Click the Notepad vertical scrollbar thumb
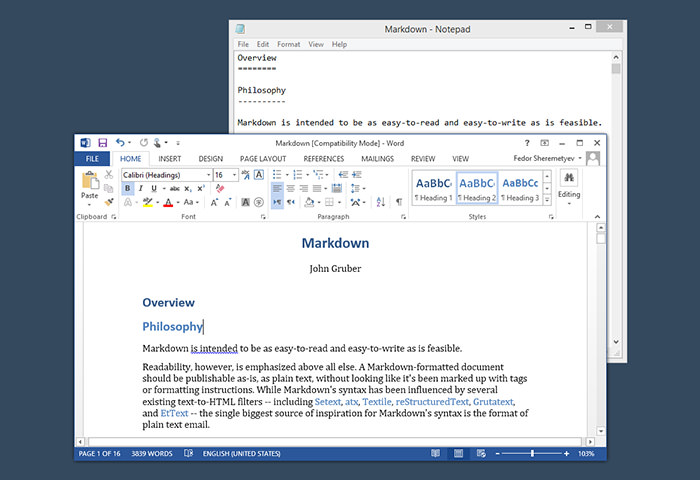This screenshot has width=700, height=480. click(x=616, y=69)
